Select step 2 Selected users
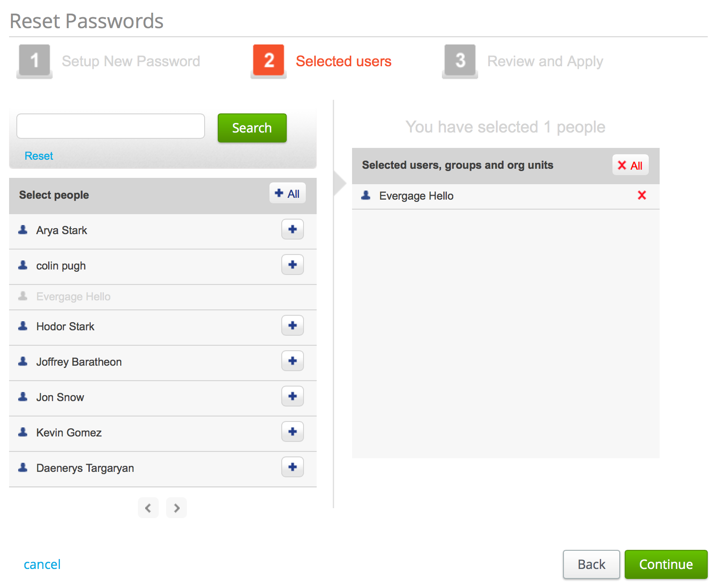This screenshot has width=715, height=588. point(321,61)
